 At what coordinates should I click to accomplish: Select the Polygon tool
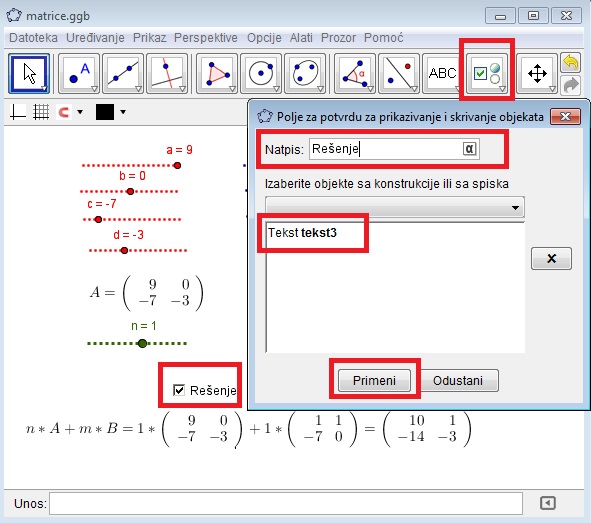coord(217,73)
